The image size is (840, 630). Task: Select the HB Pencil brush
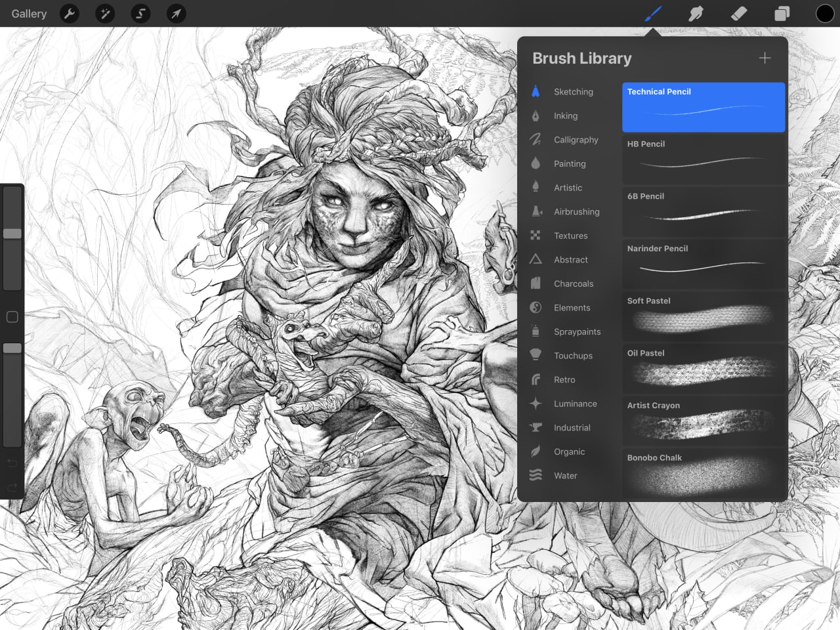point(703,159)
